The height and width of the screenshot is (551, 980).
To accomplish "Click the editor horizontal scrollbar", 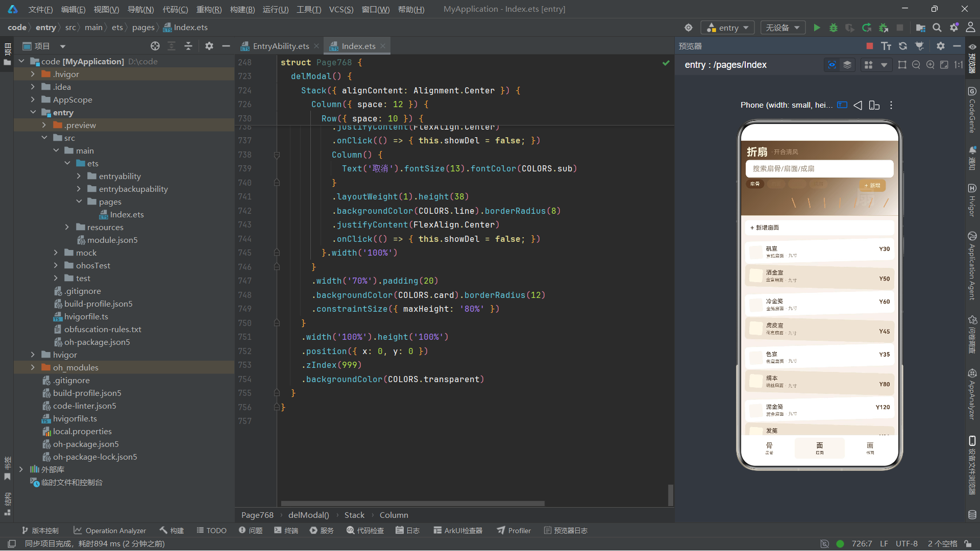I will coord(412,504).
